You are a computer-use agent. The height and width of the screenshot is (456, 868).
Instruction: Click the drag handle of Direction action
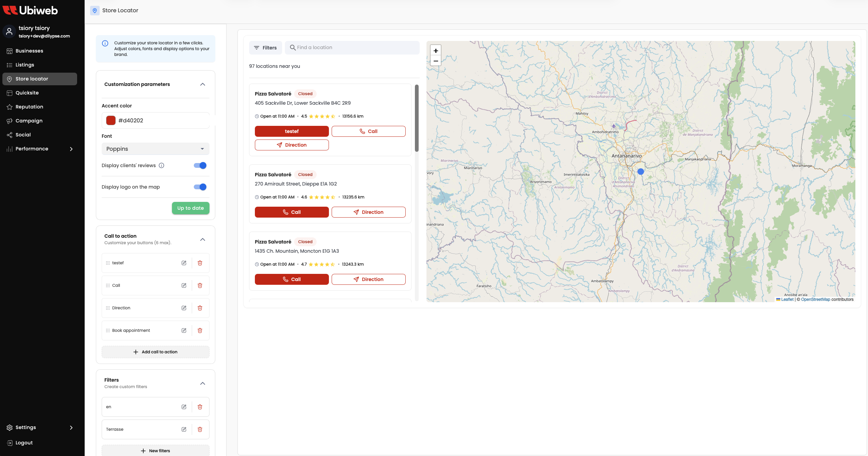click(108, 308)
